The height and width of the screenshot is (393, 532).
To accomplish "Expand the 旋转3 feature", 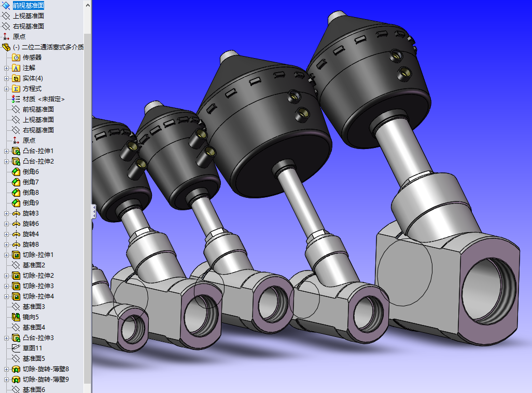I will point(6,214).
